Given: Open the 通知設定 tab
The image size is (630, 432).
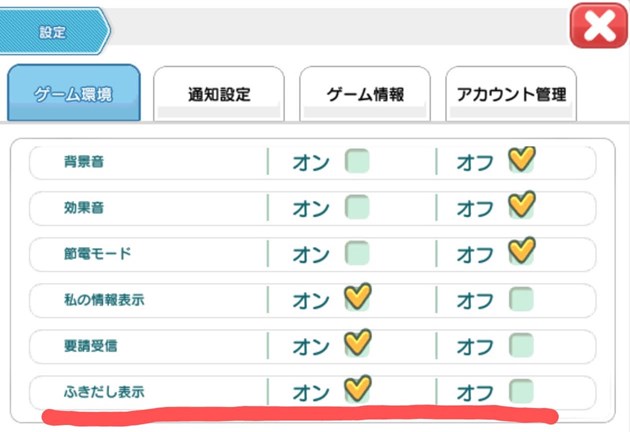Looking at the screenshot, I should pyautogui.click(x=219, y=95).
